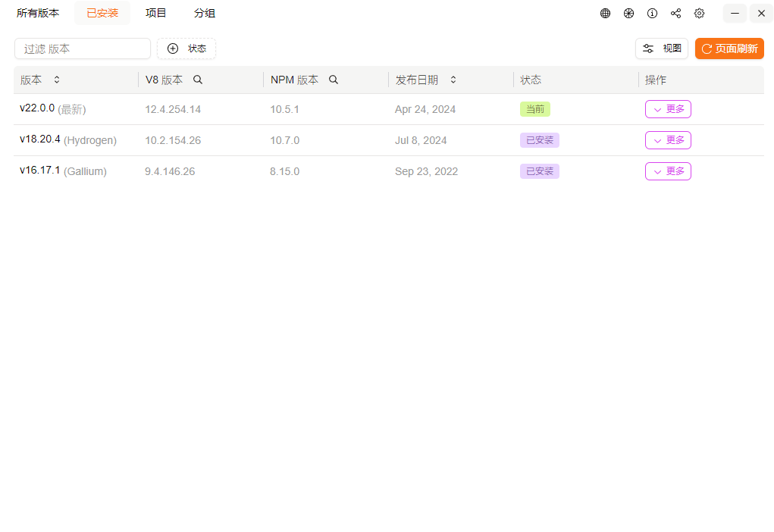Open the language globe icon
Viewport: 774px width, 532px height.
coord(605,14)
